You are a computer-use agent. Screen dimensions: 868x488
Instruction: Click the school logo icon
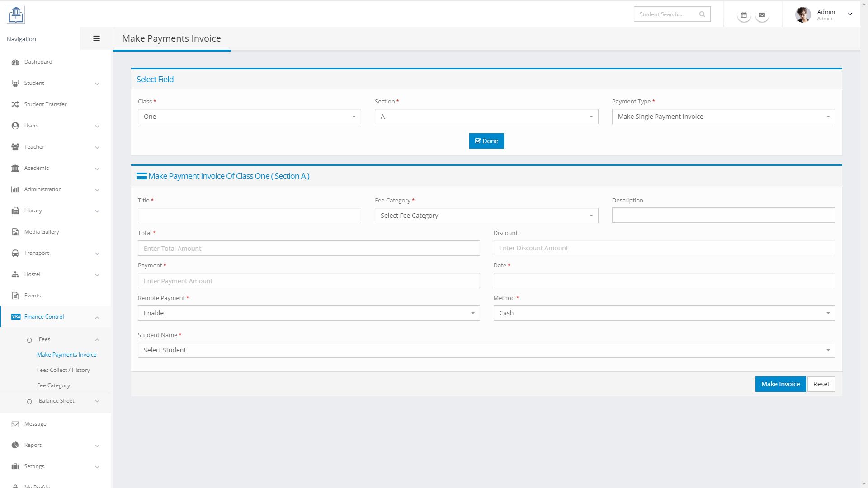[x=16, y=14]
